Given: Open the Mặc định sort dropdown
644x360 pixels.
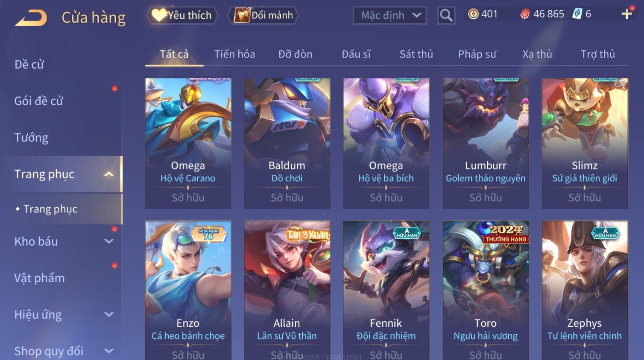Looking at the screenshot, I should pyautogui.click(x=389, y=15).
